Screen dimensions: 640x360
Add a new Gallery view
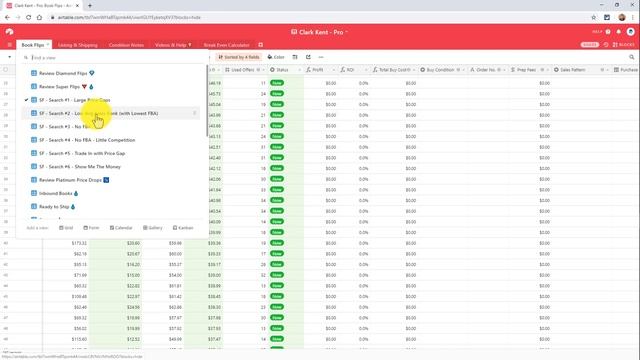coord(153,228)
